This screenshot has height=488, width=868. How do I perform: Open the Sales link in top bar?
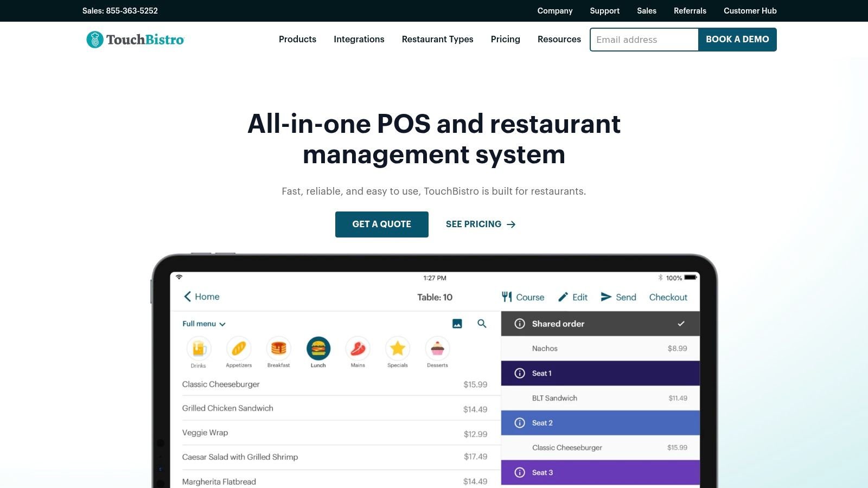(x=647, y=11)
